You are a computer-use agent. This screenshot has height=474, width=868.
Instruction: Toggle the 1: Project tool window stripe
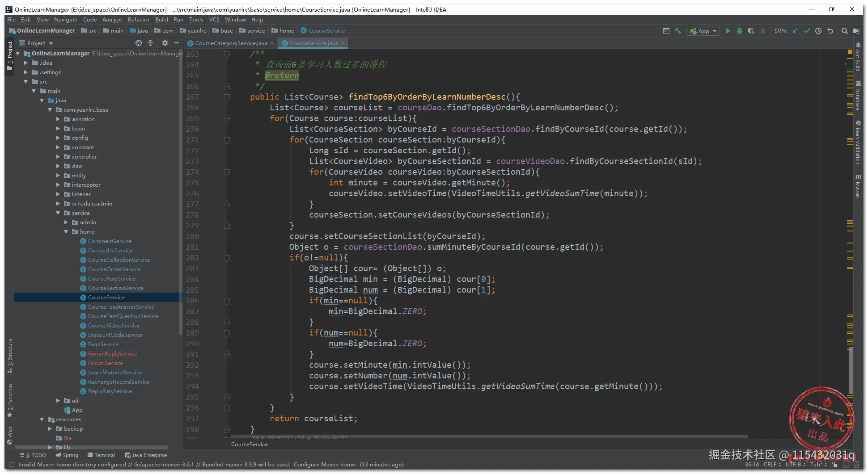tap(10, 56)
